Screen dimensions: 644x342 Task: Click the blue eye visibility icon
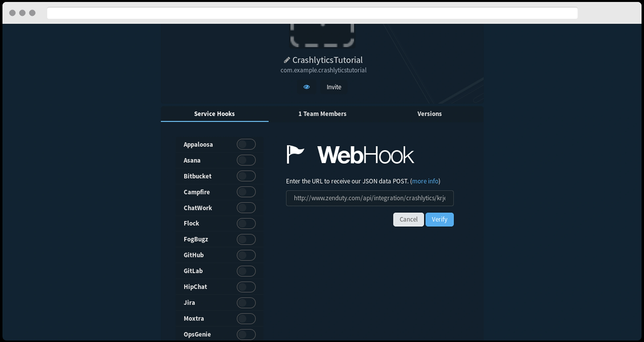tap(307, 87)
